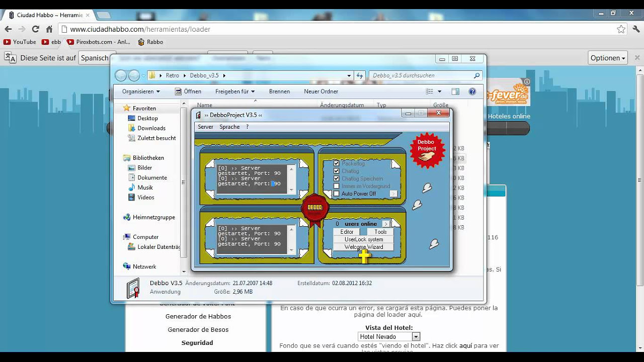
Task: Open the ? help menu in DebboProject
Action: click(247, 127)
